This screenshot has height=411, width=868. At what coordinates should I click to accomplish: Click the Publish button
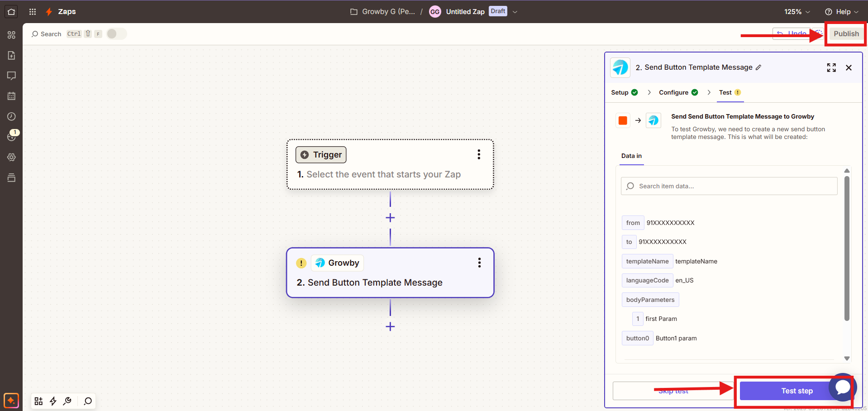coord(846,33)
